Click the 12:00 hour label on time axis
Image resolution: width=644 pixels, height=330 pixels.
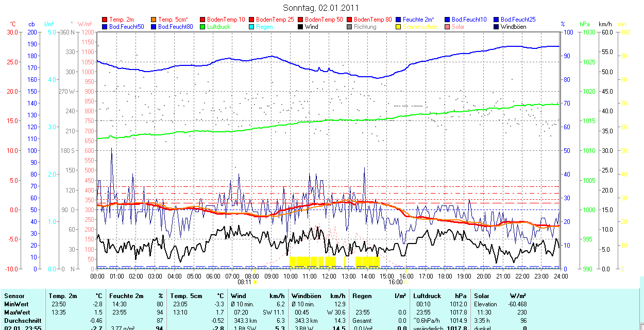(x=329, y=276)
